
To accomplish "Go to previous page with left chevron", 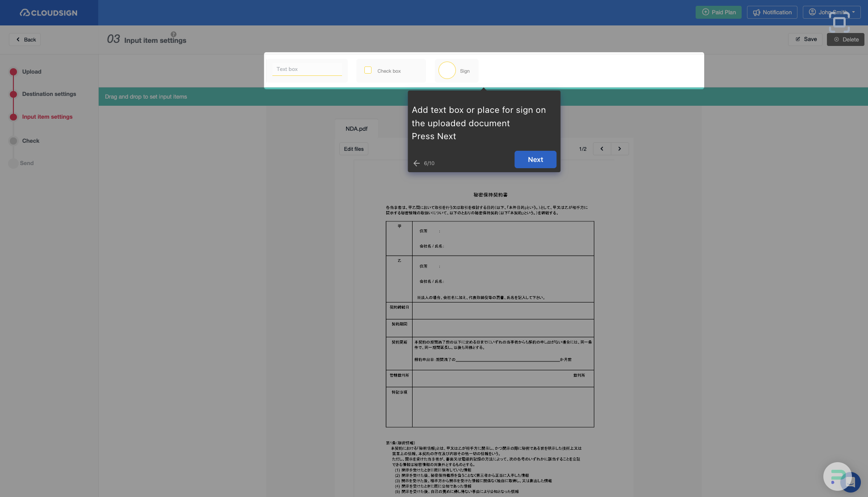I will click(602, 149).
